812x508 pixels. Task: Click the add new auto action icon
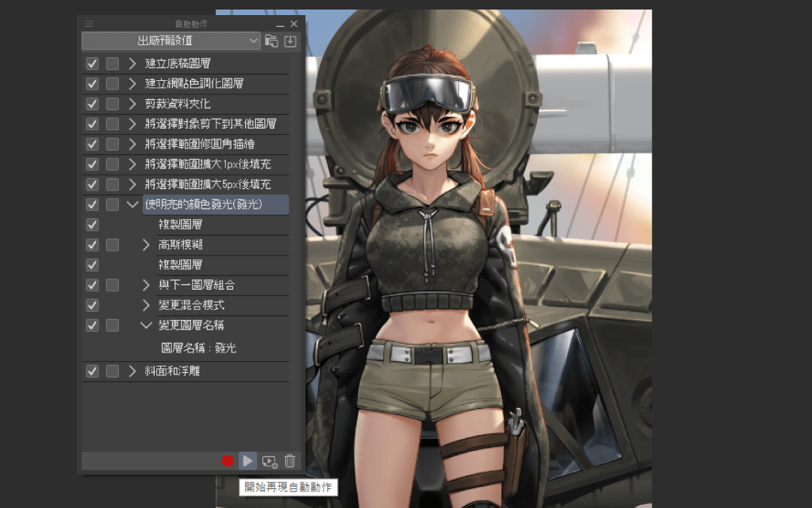269,460
